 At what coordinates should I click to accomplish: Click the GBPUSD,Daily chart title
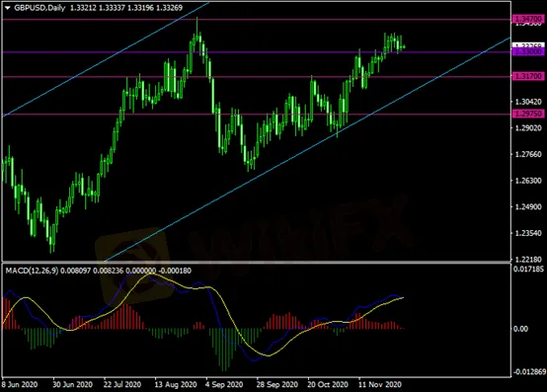coord(39,8)
